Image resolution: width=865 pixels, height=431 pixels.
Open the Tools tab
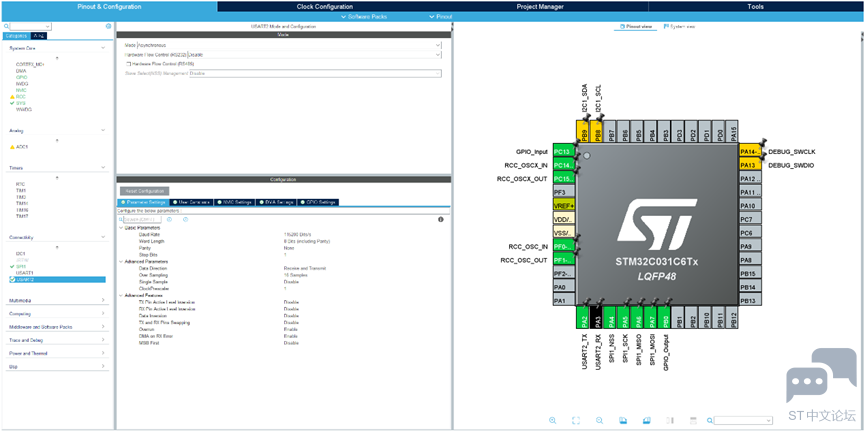[756, 7]
